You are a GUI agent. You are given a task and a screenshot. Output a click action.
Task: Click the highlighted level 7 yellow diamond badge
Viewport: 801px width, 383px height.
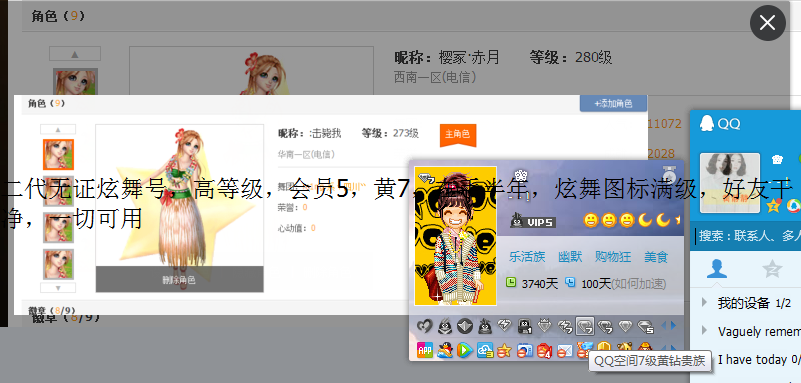584,326
